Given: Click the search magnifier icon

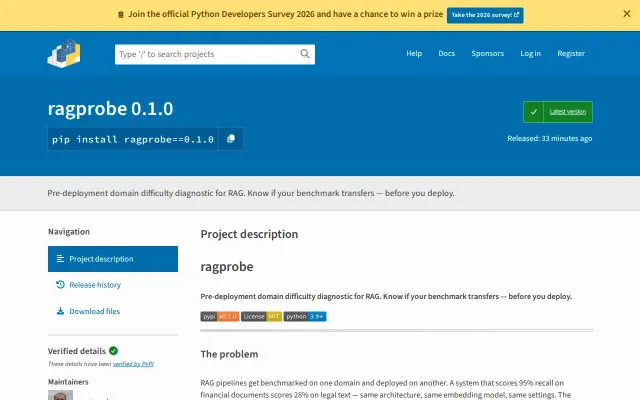Looking at the screenshot, I should click(x=305, y=54).
